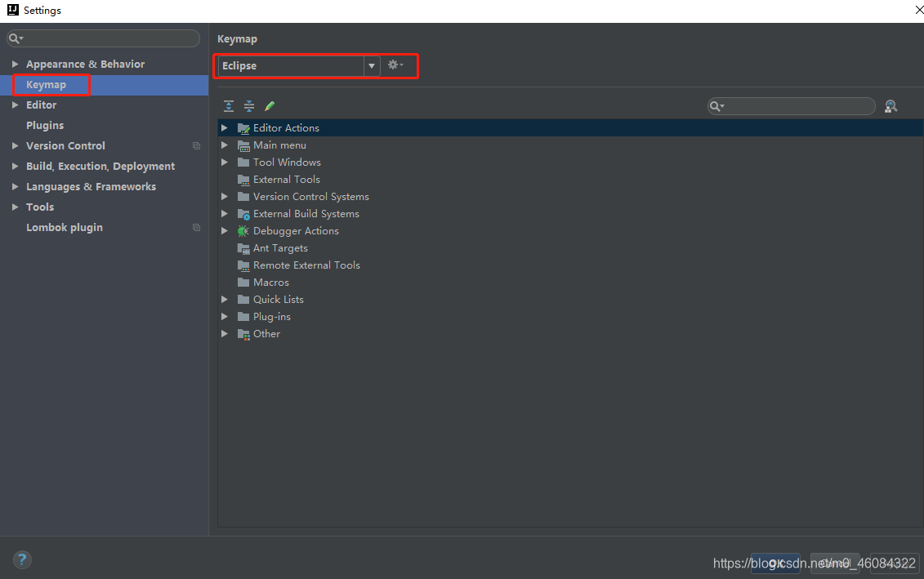This screenshot has height=579, width=924.
Task: Select the External Tools row text
Action: (x=287, y=180)
